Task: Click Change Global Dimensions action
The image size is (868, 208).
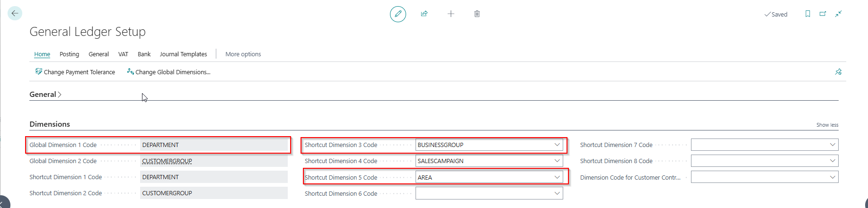Action: point(168,72)
